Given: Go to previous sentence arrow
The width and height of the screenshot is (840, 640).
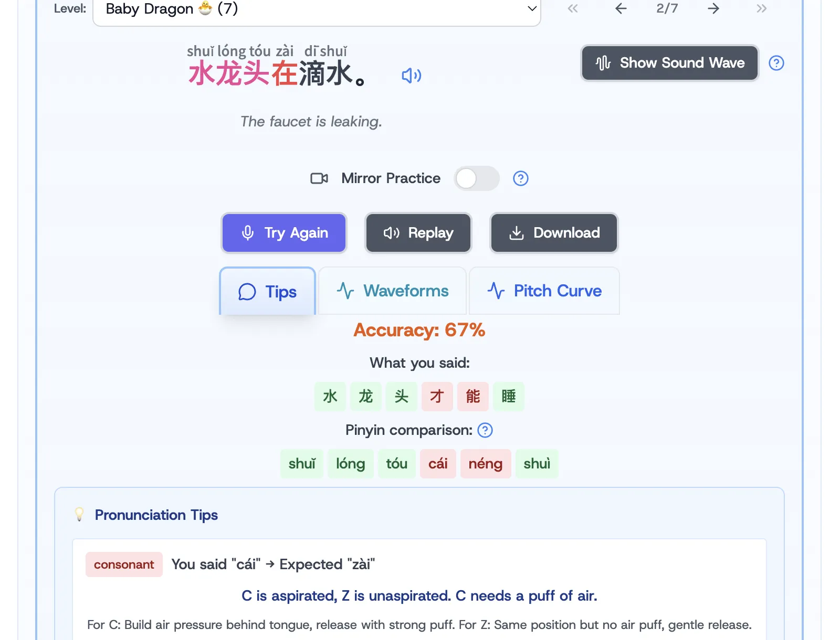Looking at the screenshot, I should [621, 8].
